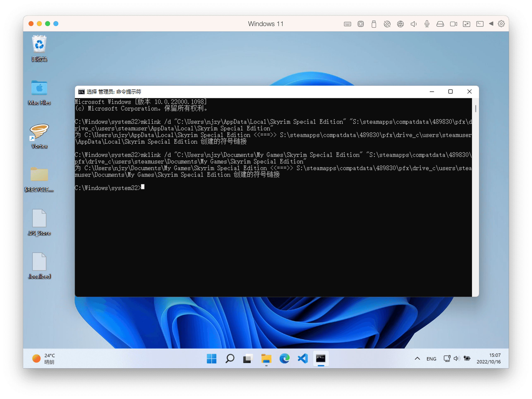532x399 pixels.
Task: Click the battery icon in system tray
Action: pyautogui.click(x=467, y=359)
